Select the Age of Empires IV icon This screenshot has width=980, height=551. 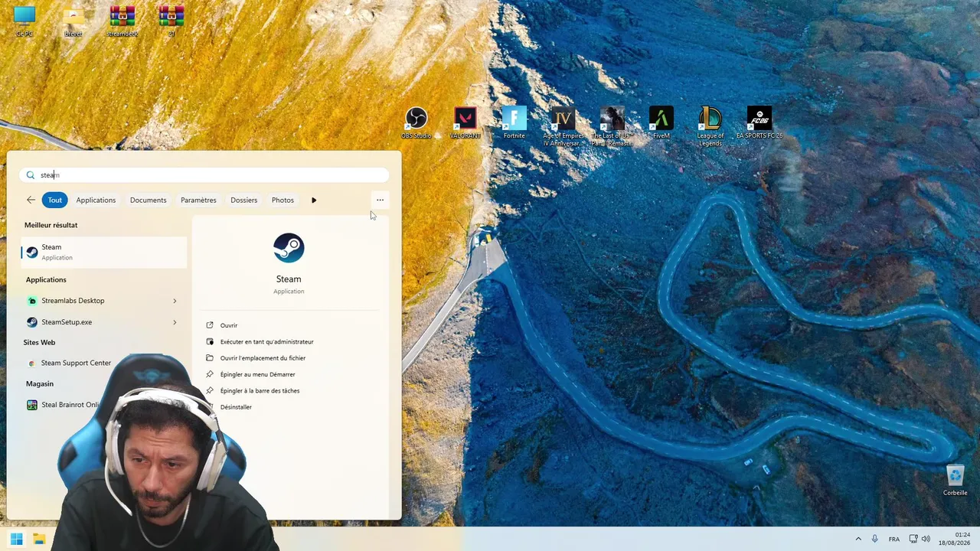tap(563, 126)
